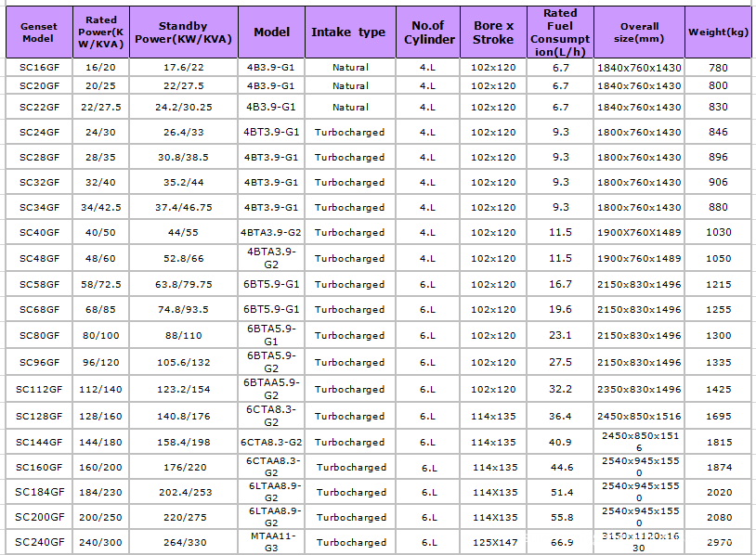Click standby power 264/330 cell
The height and width of the screenshot is (555, 756).
(185, 543)
